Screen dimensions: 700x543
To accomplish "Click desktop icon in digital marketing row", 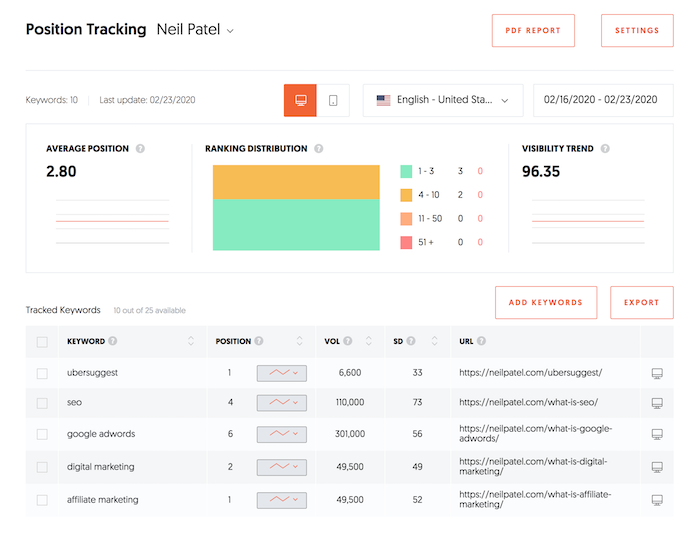I will (x=657, y=467).
